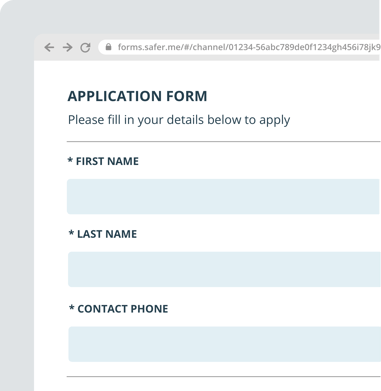Focus the forms.safer.me address bar URL
381x391 pixels.
[249, 47]
